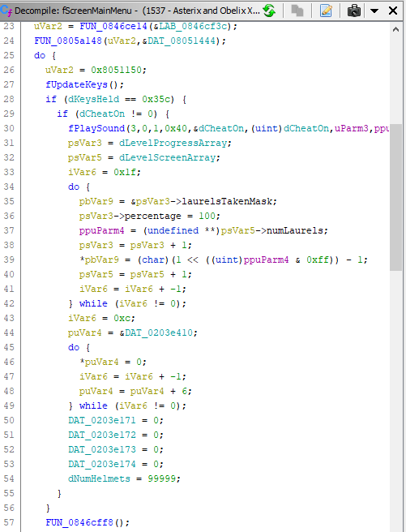
Task: Click the copy to clipboard icon
Action: tap(297, 11)
